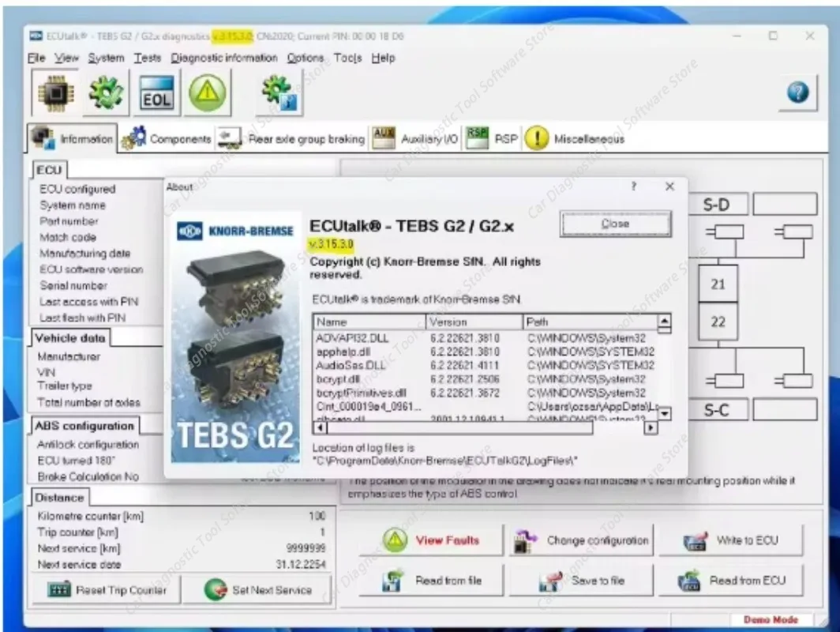Click the Read from ECU button
Screen dimensions: 840x632
point(731,581)
